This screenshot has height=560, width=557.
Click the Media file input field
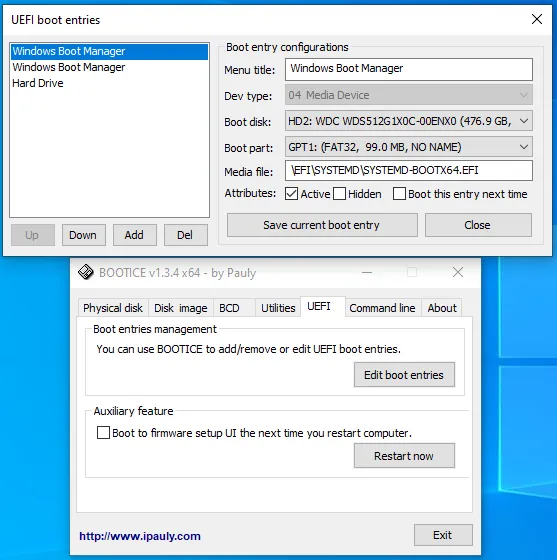[408, 170]
